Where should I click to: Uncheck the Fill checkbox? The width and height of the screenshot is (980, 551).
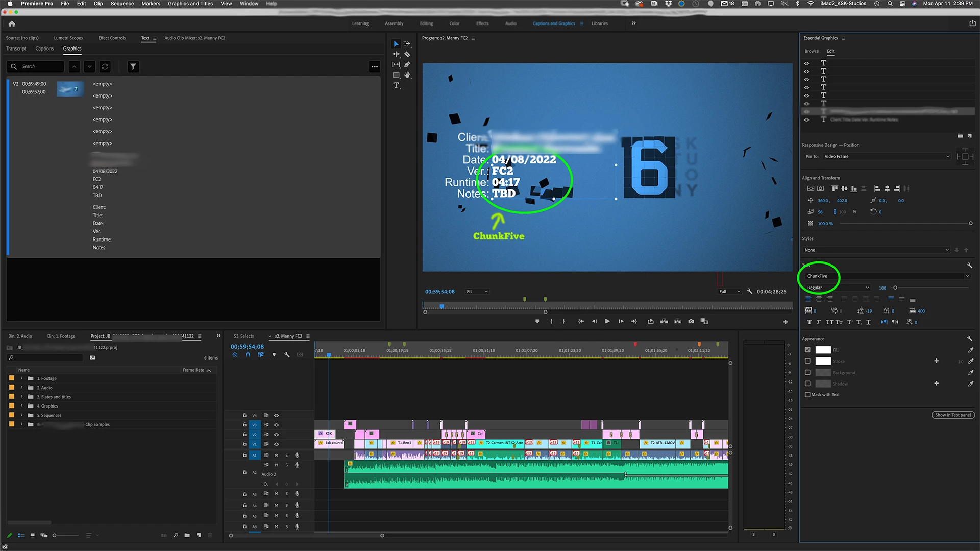(x=807, y=350)
